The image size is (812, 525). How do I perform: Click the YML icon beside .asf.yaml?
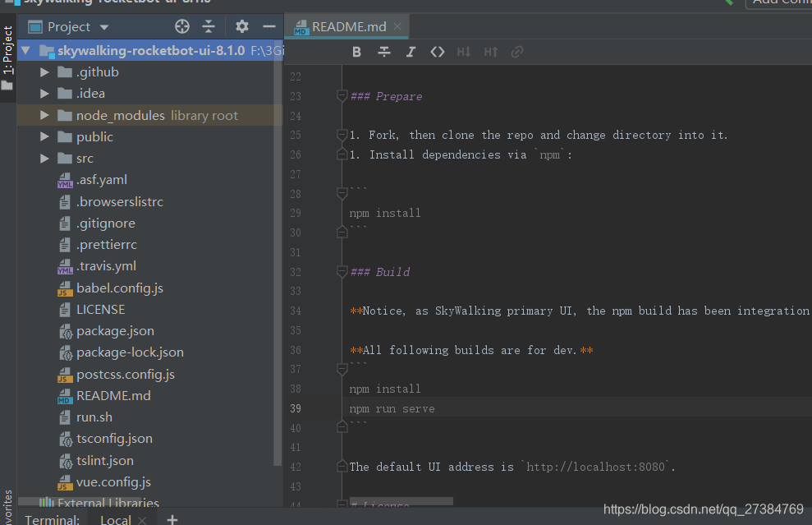point(65,180)
